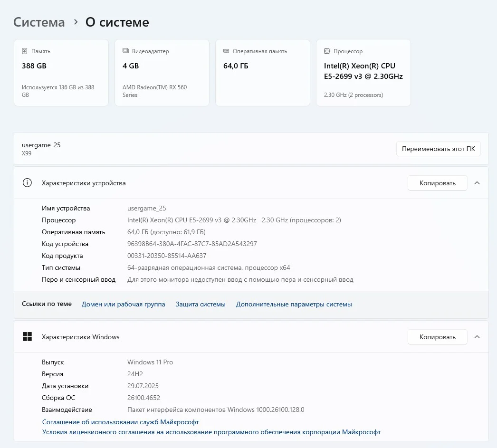Open Домен или рабочая группа link
The height and width of the screenshot is (448, 497).
123,304
